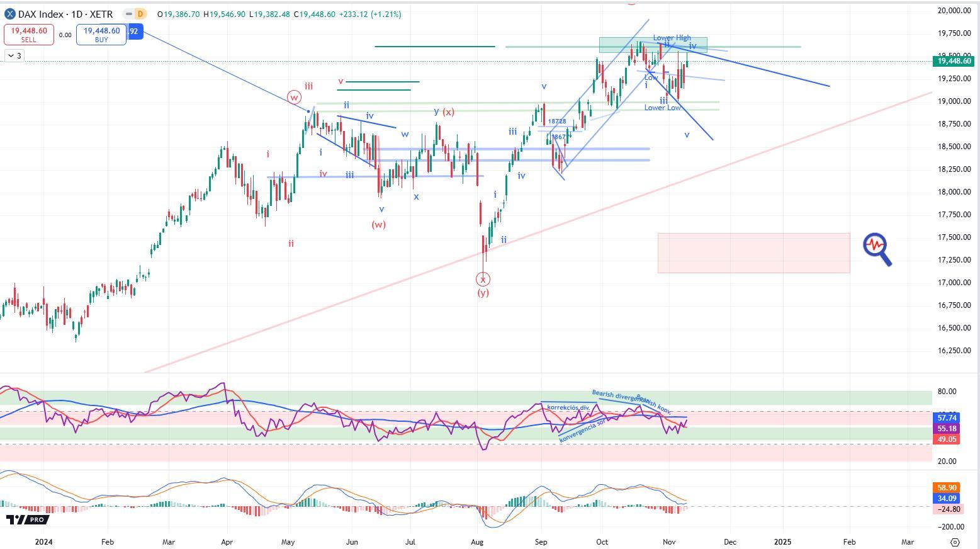Select the circled red w wave marker
Screen dimensions: 980x549
point(294,98)
